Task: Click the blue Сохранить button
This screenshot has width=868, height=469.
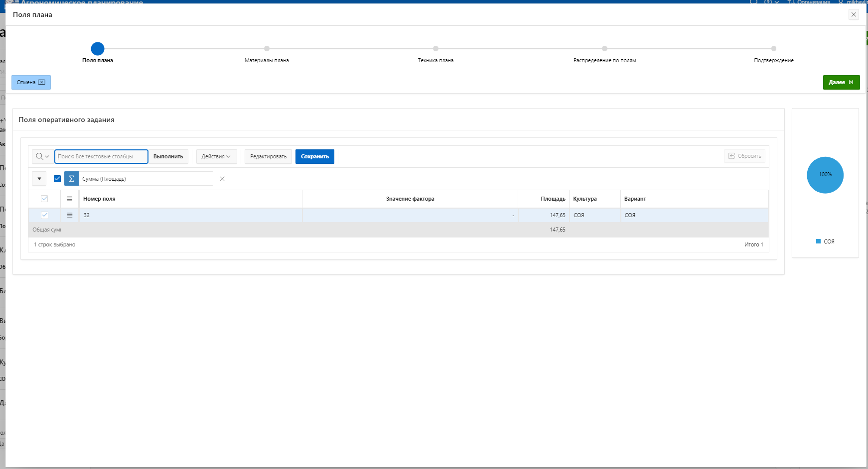Action: [314, 156]
